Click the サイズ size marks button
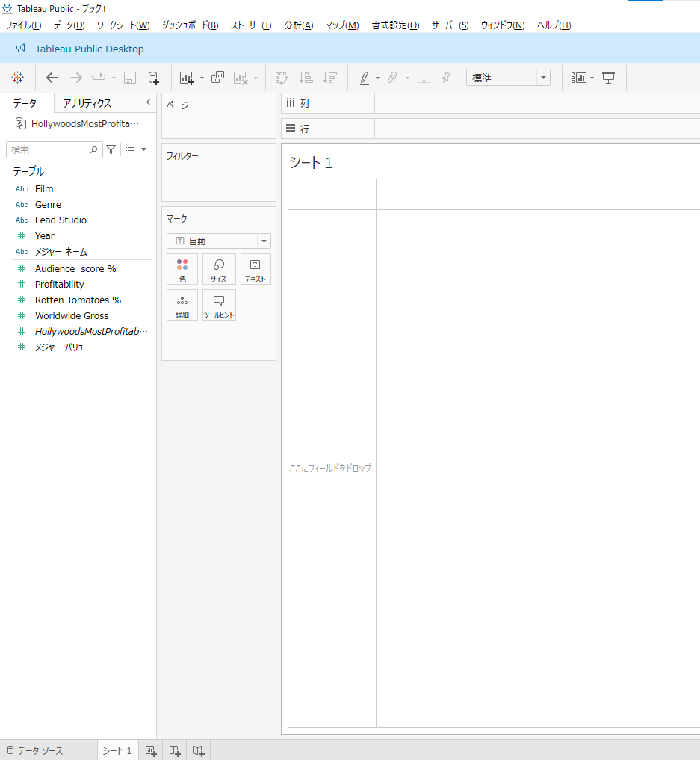700x760 pixels. [x=218, y=269]
